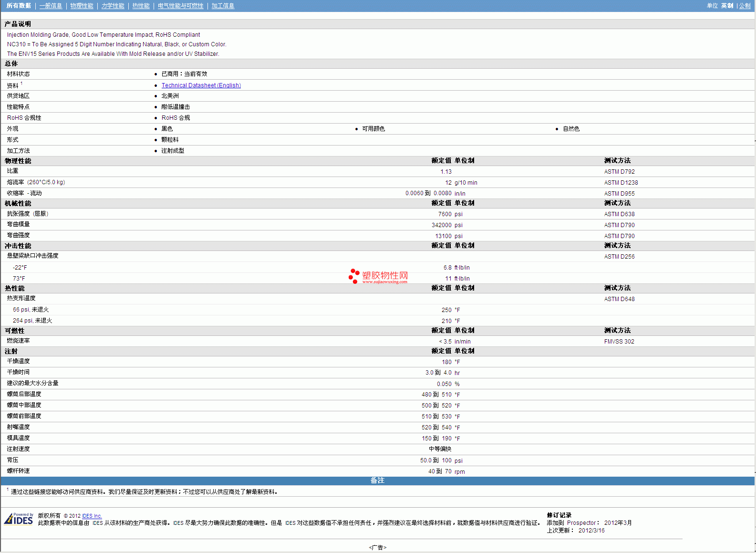The height and width of the screenshot is (553, 756).
Task: Follow the IDES Inc. copyright link
Action: [x=92, y=516]
